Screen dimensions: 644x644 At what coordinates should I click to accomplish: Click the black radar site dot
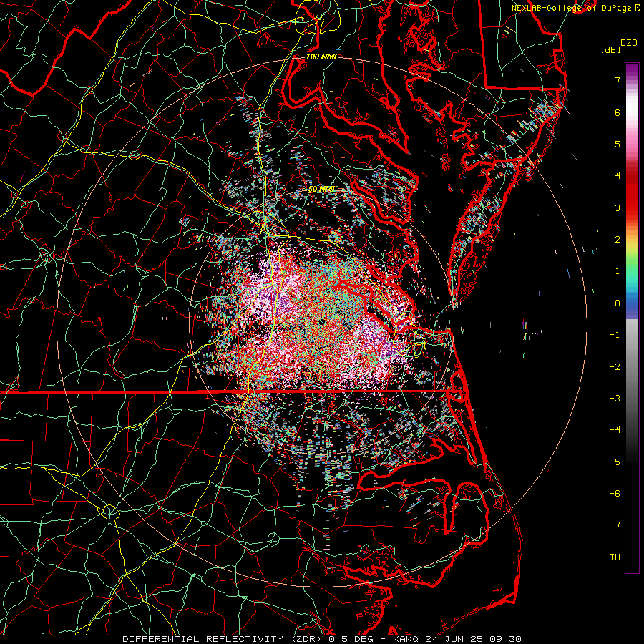click(x=322, y=323)
